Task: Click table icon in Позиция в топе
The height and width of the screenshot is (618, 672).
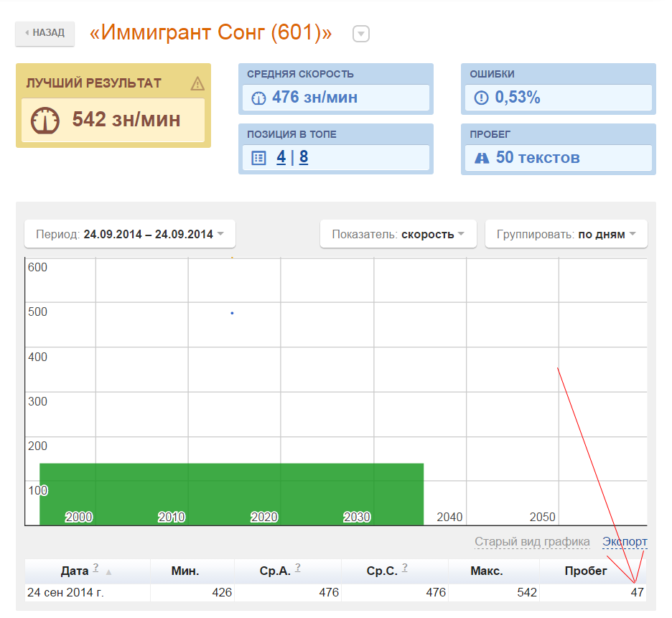Action: click(258, 158)
